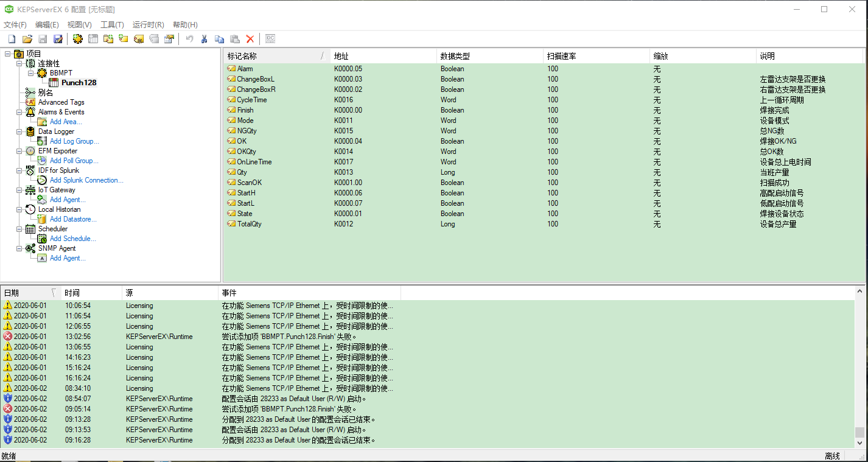Open the 运行时(R) menu
The height and width of the screenshot is (462, 868).
149,25
